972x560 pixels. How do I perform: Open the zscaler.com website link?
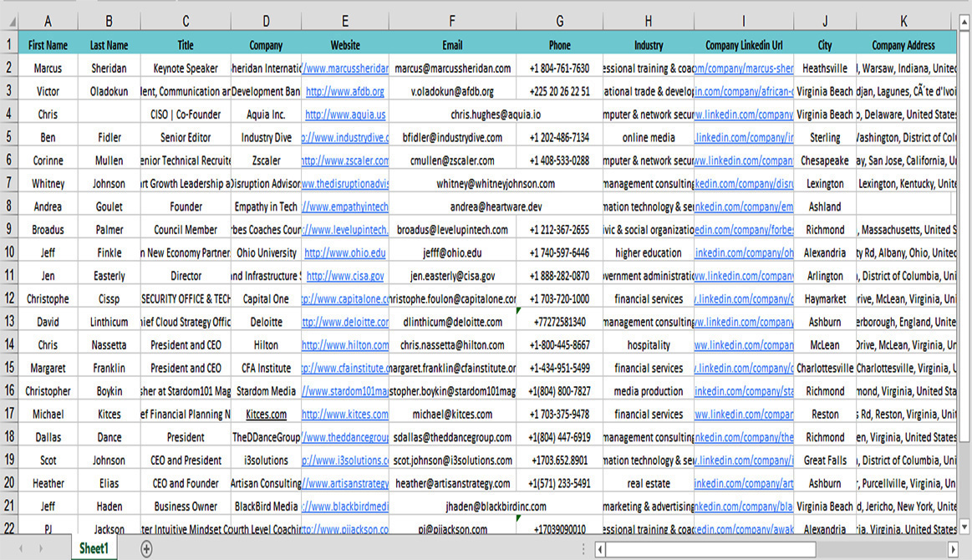pyautogui.click(x=345, y=160)
